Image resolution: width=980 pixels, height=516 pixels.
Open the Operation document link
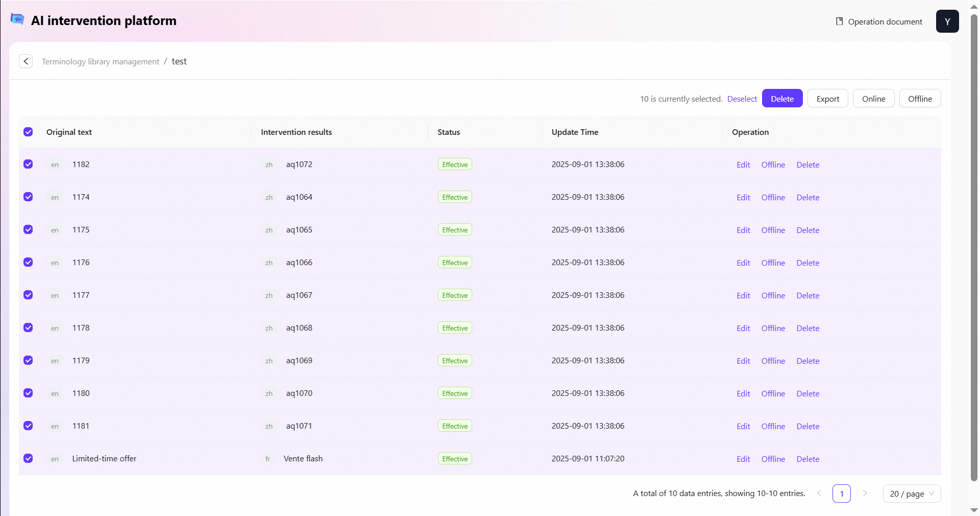click(x=879, y=21)
